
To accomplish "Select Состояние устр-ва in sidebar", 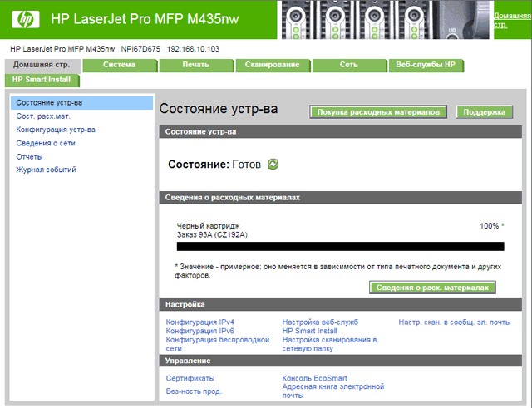I will [x=81, y=103].
